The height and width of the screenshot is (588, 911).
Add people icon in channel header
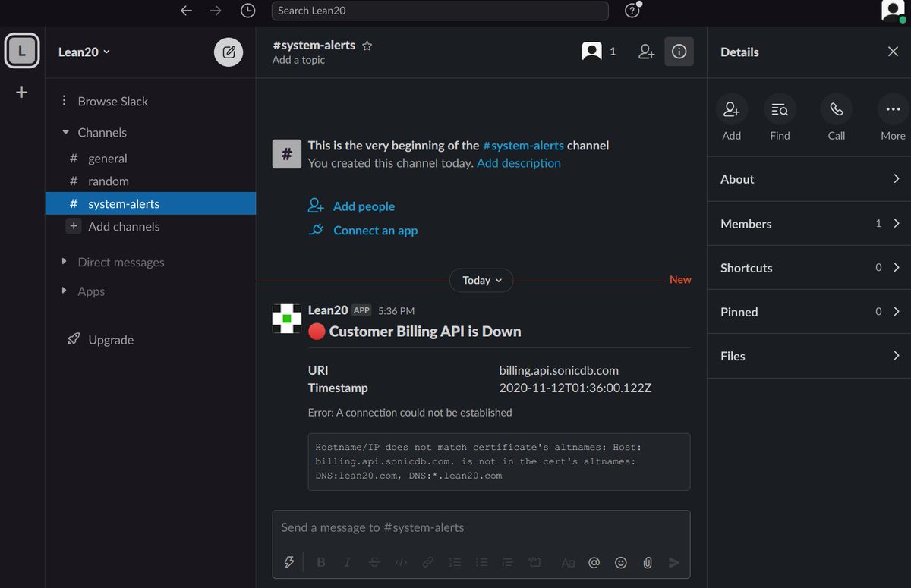(x=647, y=52)
